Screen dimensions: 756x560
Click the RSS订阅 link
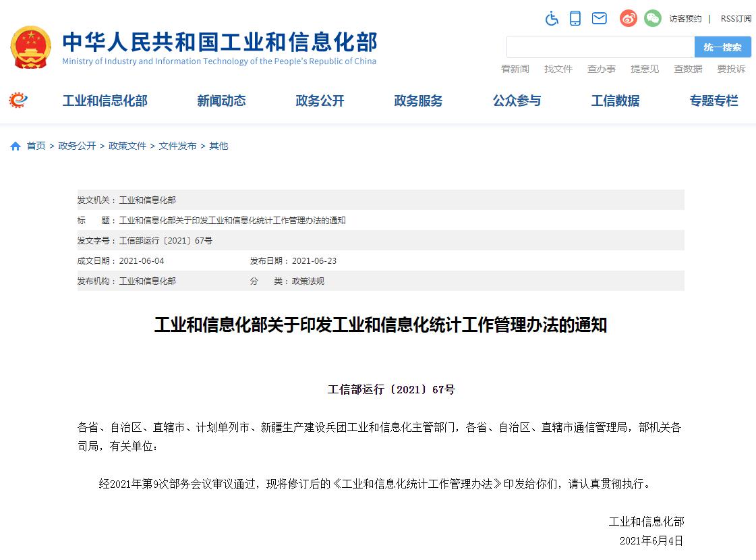coord(736,19)
